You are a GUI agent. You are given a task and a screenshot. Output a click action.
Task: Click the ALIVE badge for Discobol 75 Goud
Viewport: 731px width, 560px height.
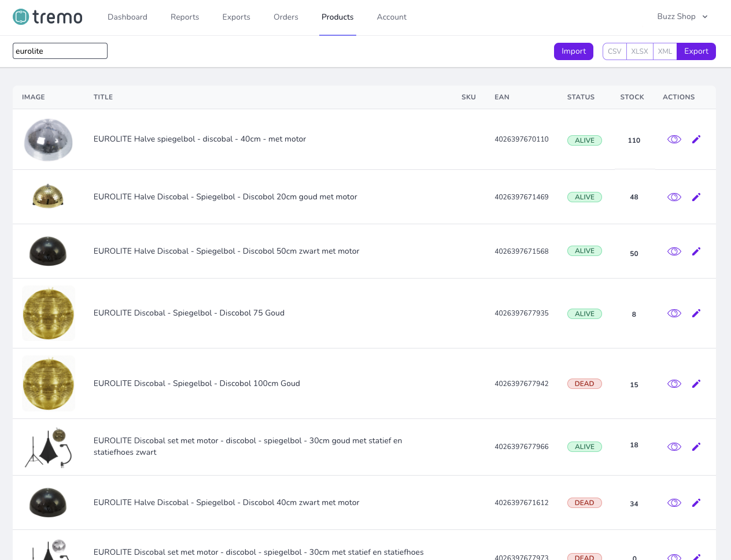pos(585,314)
